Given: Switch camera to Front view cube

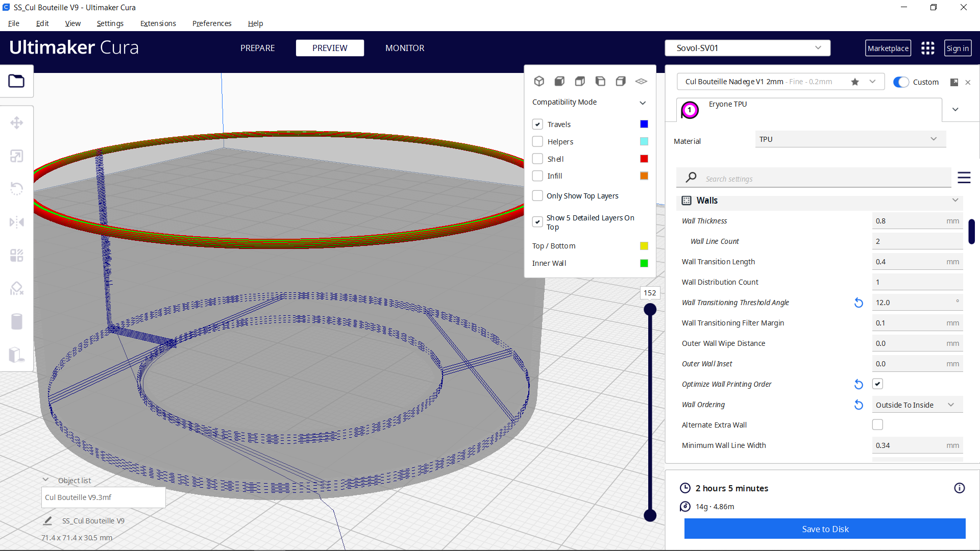Looking at the screenshot, I should coord(559,81).
